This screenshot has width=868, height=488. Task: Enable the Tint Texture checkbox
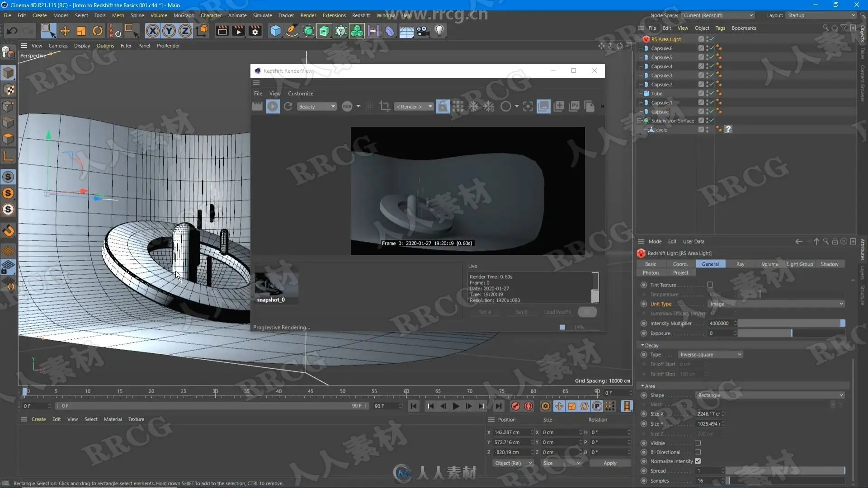point(710,285)
